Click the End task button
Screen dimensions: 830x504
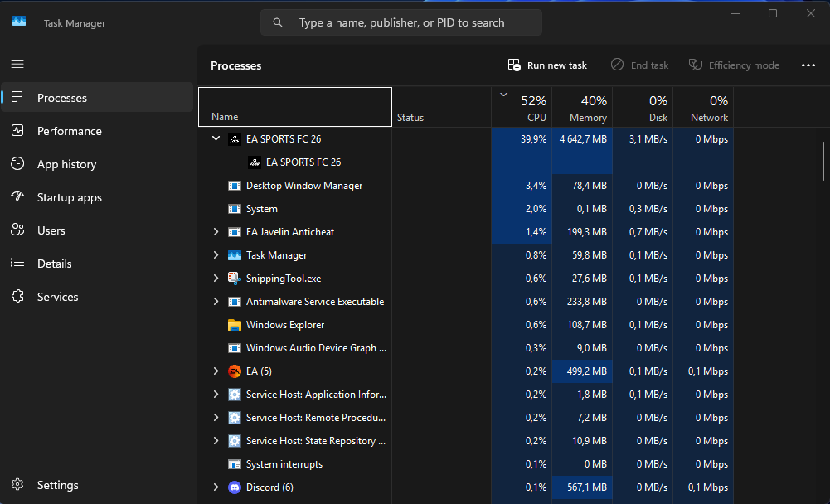point(639,65)
